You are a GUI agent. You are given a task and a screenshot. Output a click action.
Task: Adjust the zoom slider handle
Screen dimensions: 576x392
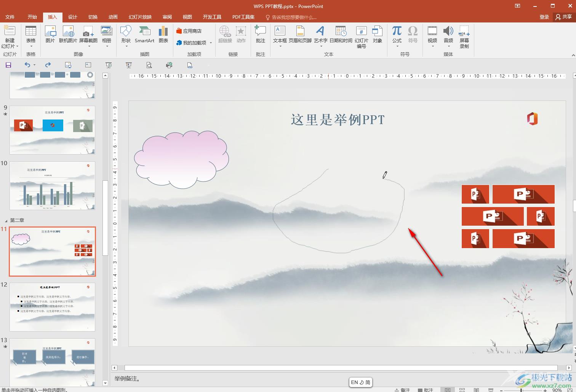click(x=521, y=390)
